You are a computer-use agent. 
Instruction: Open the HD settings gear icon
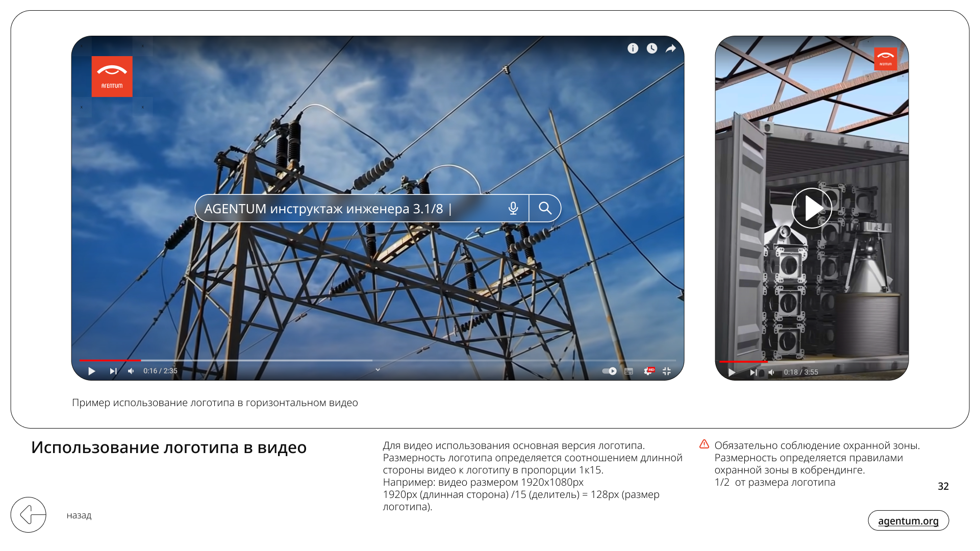click(648, 371)
